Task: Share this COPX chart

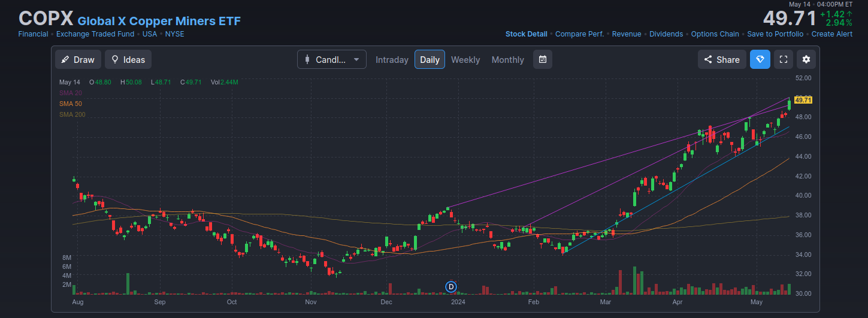Action: pos(721,60)
